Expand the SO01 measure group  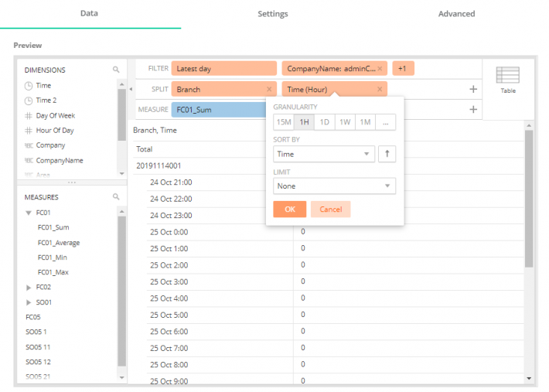click(29, 302)
